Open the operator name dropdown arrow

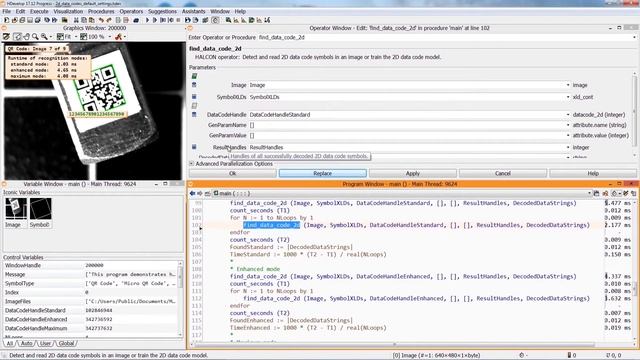click(x=634, y=37)
